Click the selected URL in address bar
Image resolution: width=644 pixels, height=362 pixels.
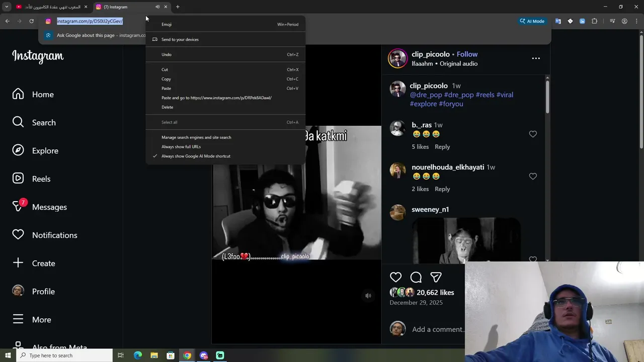tap(90, 21)
